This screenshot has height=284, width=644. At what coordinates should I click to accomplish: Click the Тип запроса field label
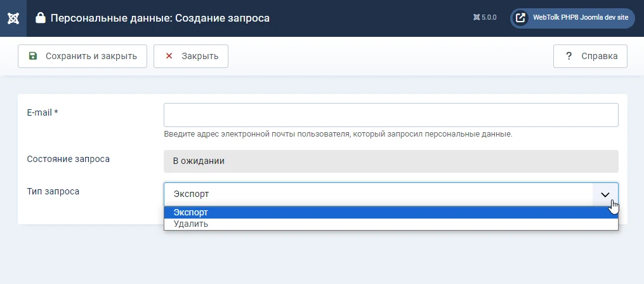click(53, 191)
